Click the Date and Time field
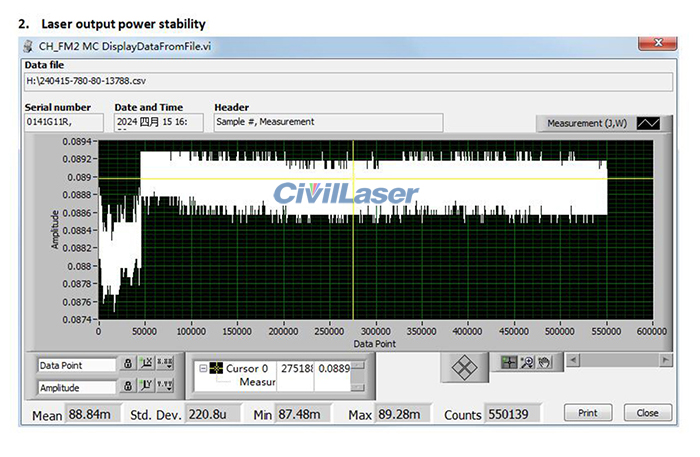The height and width of the screenshot is (457, 700). point(158,122)
